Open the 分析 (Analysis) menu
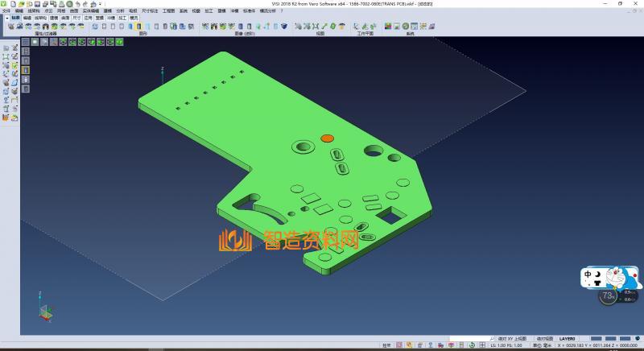 pyautogui.click(x=120, y=10)
